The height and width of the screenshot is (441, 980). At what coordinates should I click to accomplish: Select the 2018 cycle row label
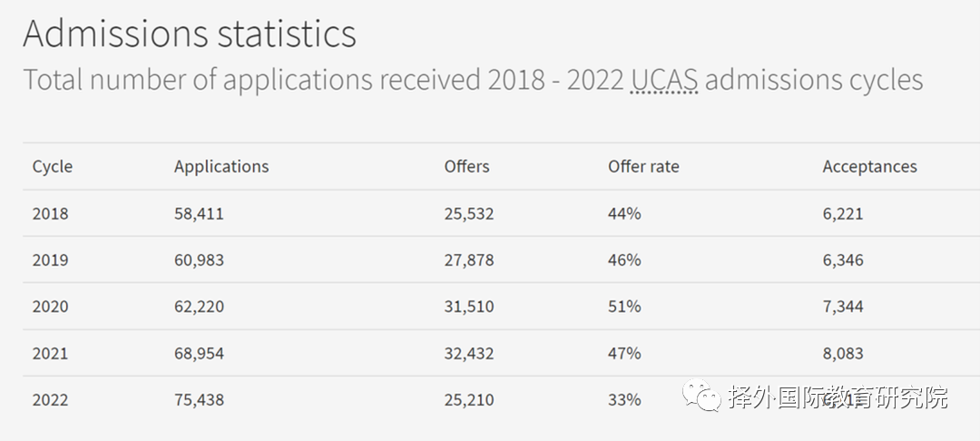click(x=51, y=213)
